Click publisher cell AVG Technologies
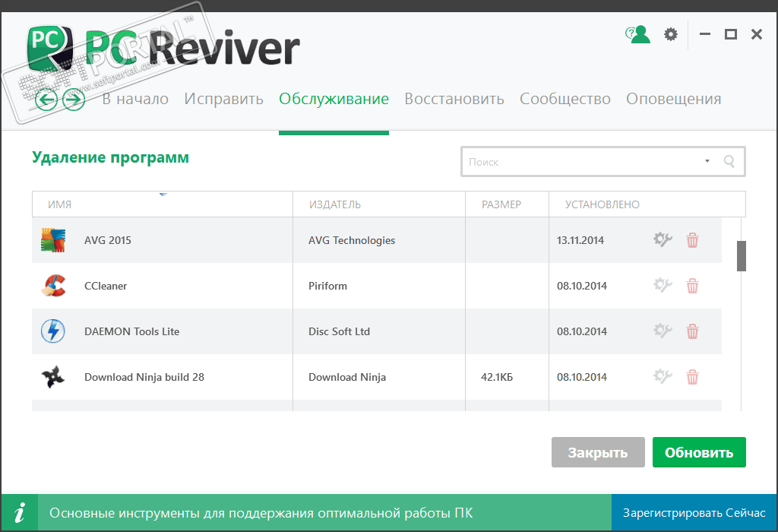The width and height of the screenshot is (778, 532). (x=352, y=240)
